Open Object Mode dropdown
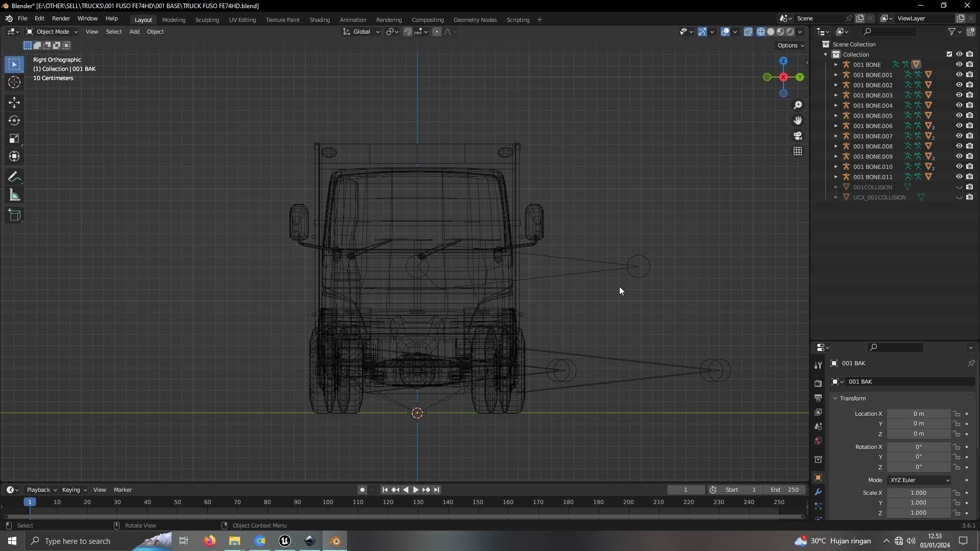Screen dimensions: 980x551 click(52, 32)
